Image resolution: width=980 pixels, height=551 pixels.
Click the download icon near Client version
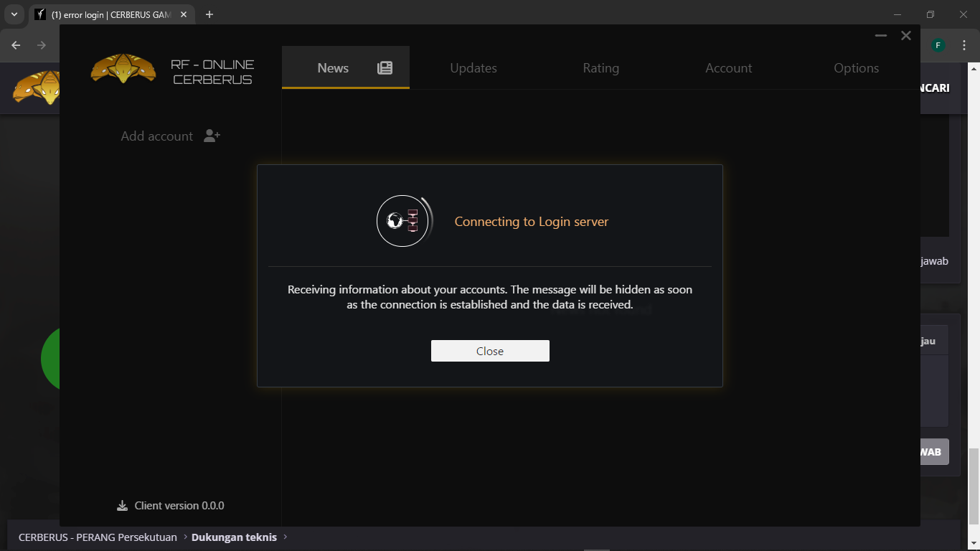(122, 506)
